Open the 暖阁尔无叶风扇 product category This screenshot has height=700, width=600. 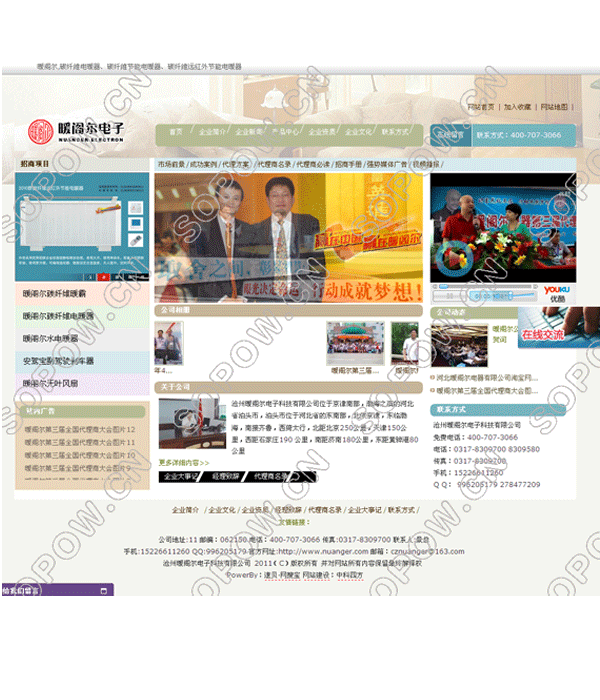pos(82,383)
